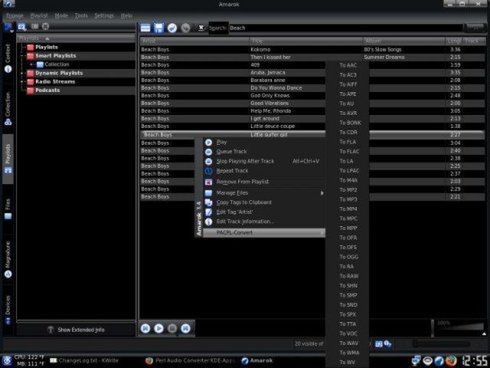Expand the Collection smart playlist node
The image size is (490, 368).
(x=32, y=64)
